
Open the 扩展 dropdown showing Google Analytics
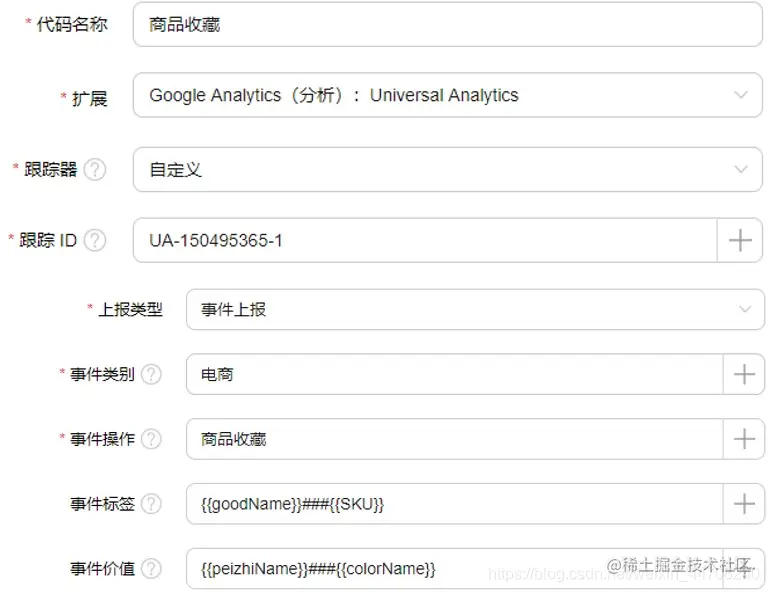(x=447, y=95)
